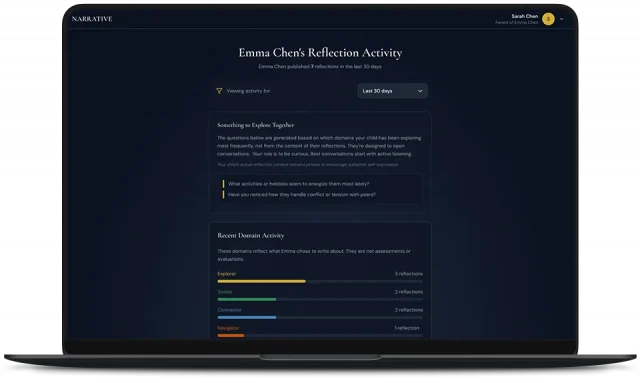Click the Navigator domain label
This screenshot has height=383, width=640.
click(x=228, y=328)
